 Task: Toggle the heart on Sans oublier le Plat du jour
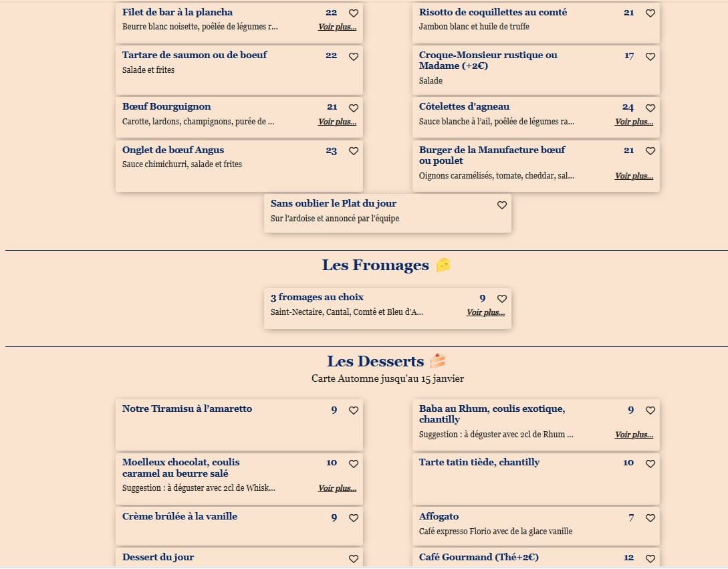502,205
